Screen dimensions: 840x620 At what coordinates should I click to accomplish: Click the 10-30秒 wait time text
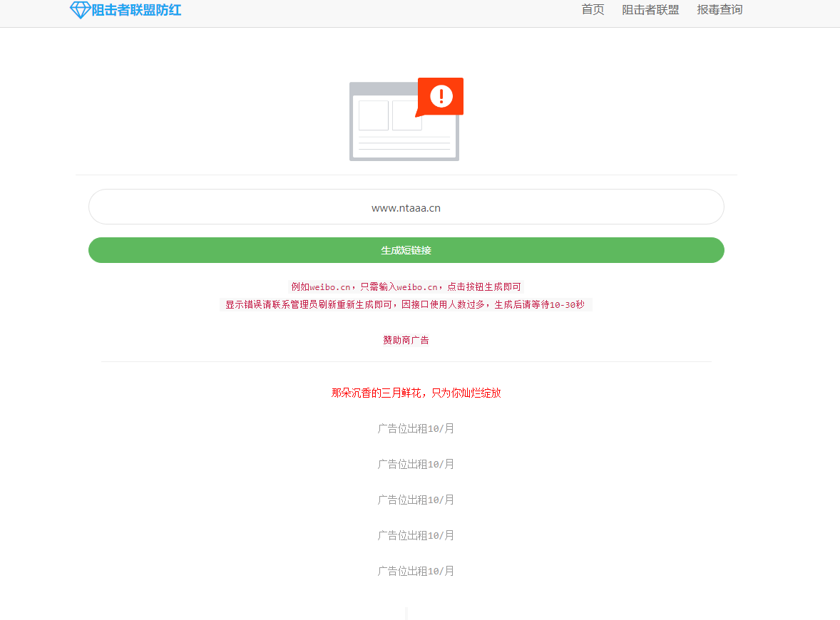tap(567, 304)
